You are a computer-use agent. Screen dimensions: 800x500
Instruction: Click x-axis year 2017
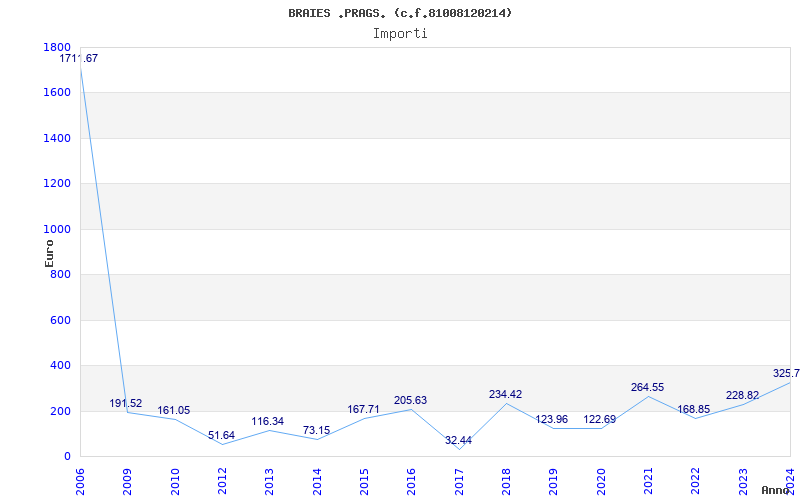(459, 482)
